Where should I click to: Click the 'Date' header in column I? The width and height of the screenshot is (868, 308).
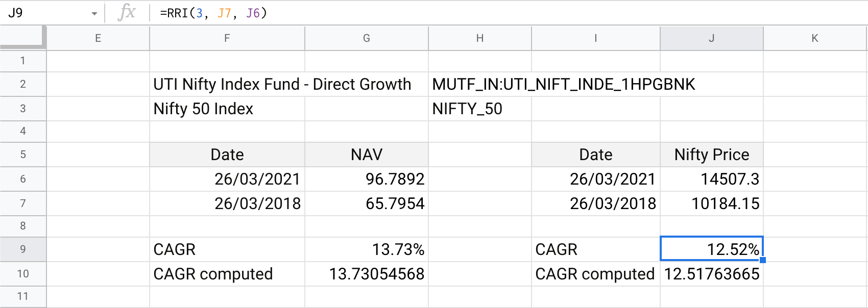coord(596,155)
